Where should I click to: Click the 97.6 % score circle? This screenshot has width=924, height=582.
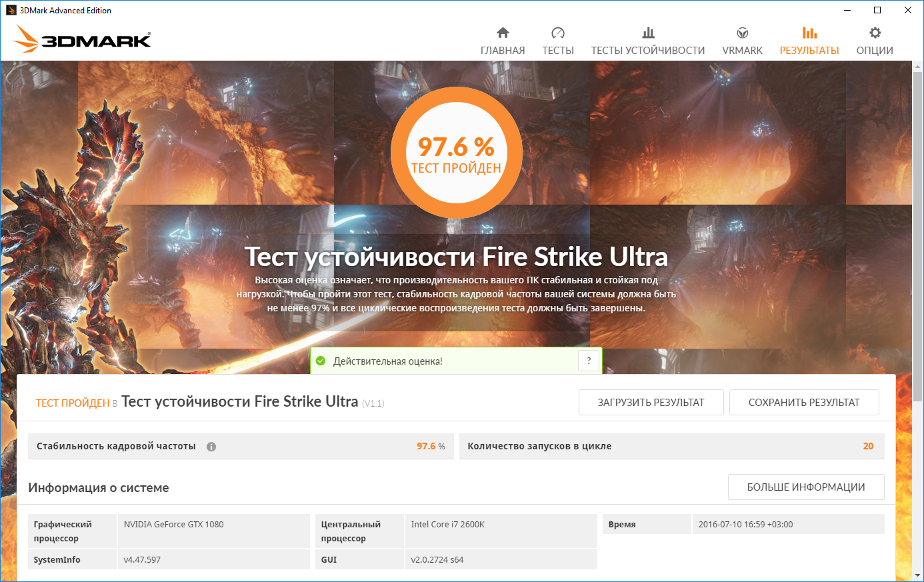(456, 153)
